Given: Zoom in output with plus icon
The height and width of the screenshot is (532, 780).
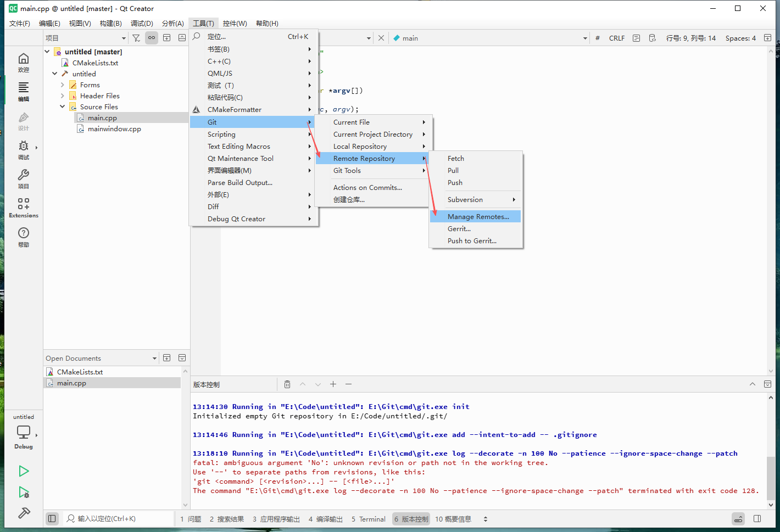Looking at the screenshot, I should pos(333,384).
